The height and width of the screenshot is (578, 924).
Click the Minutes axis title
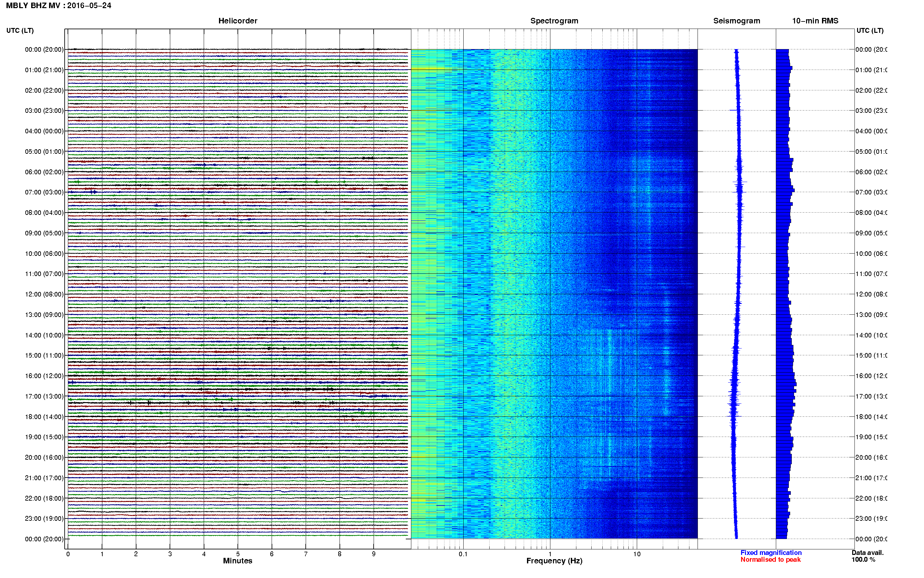237,561
